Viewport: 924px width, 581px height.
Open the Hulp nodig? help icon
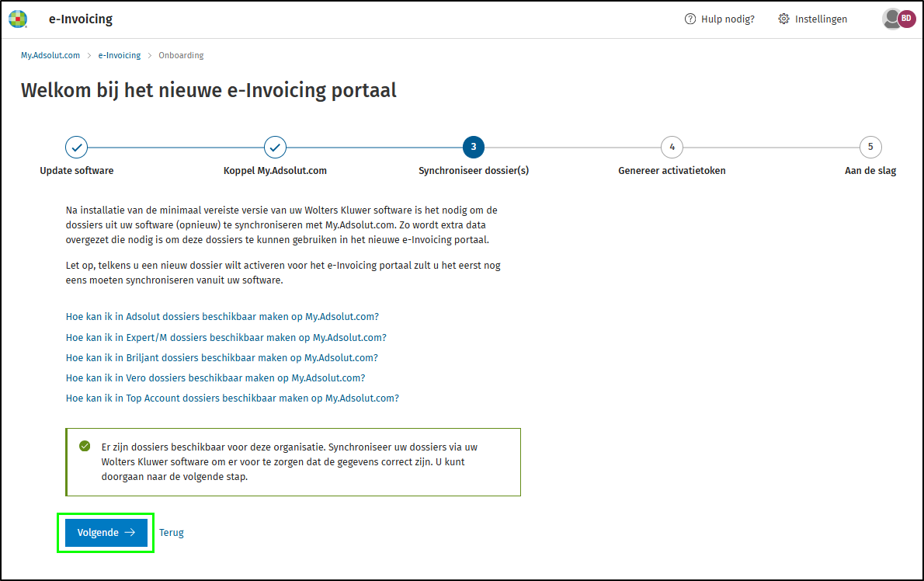(690, 19)
